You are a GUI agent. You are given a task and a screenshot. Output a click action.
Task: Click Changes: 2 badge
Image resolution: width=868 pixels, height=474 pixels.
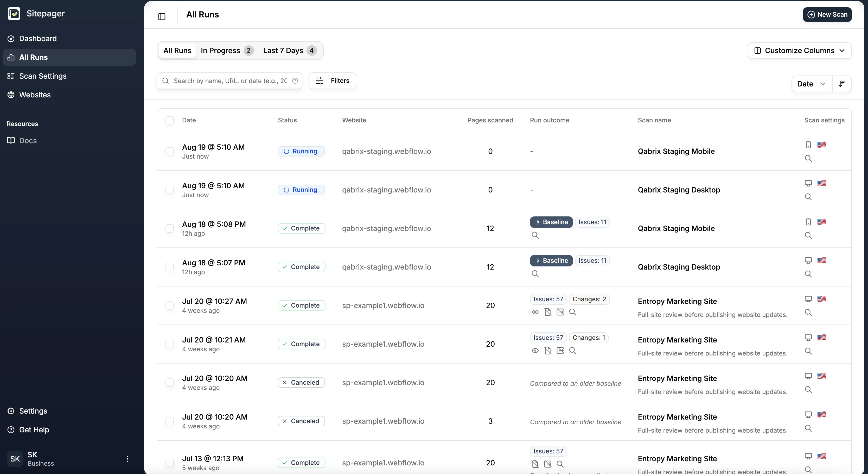589,299
